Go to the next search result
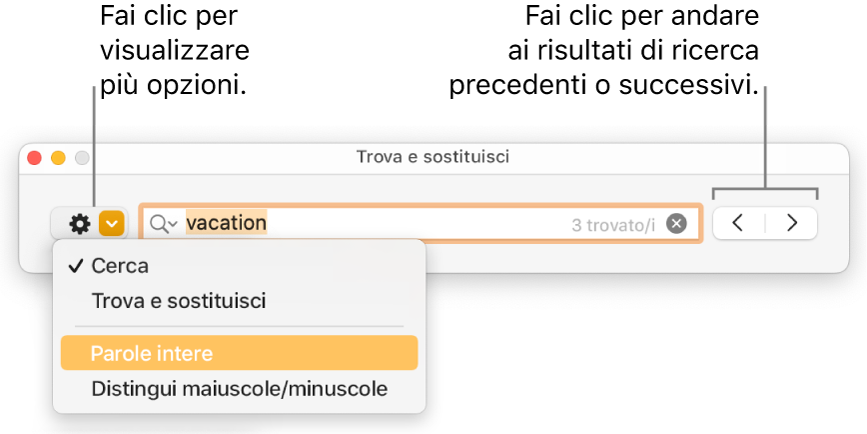This screenshot has height=434, width=867. point(792,223)
